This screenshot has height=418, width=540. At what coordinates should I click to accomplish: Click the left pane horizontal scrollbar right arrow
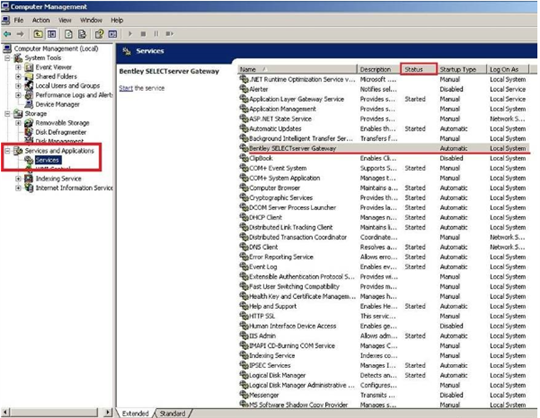tap(108, 412)
